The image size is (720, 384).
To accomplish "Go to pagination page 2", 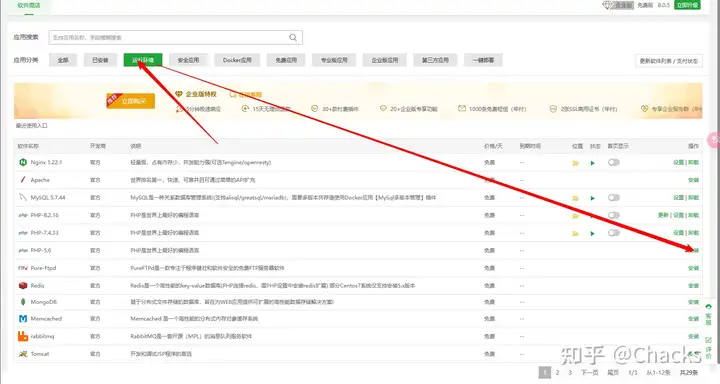I will [557, 373].
